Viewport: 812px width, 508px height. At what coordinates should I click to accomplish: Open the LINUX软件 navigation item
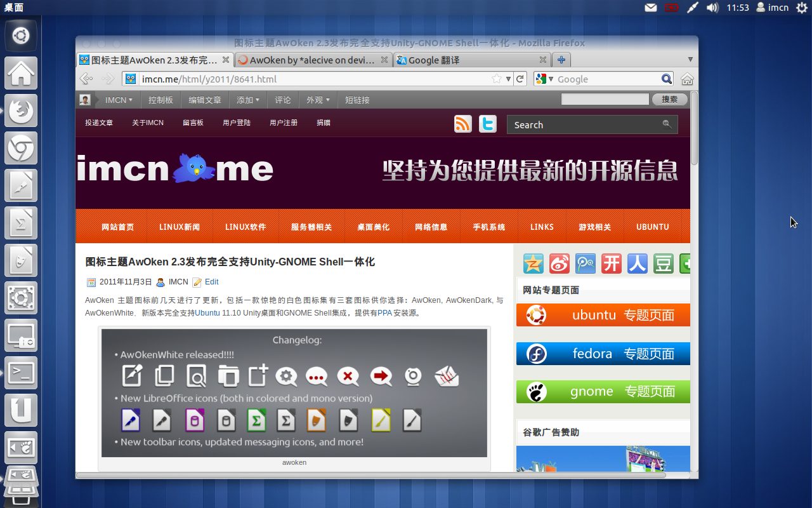[x=246, y=227]
